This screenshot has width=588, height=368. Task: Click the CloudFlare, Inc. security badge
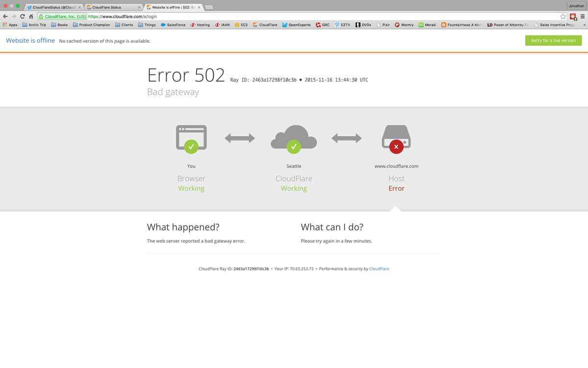click(62, 16)
